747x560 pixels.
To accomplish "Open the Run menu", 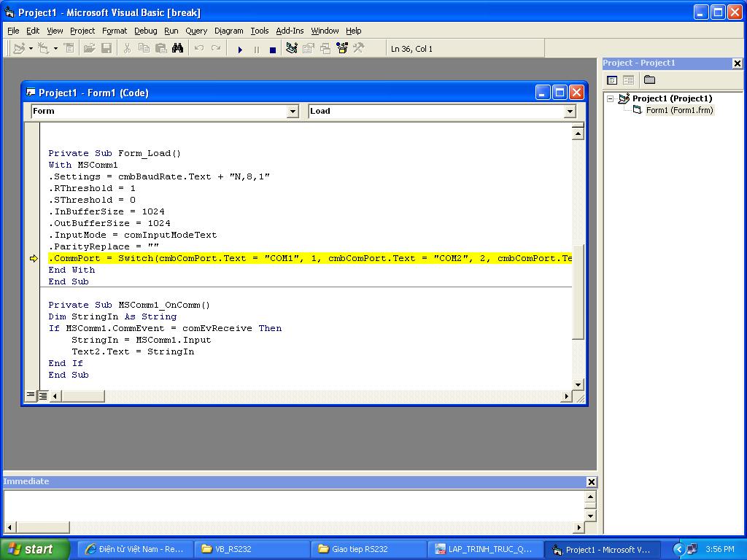I will pos(171,31).
